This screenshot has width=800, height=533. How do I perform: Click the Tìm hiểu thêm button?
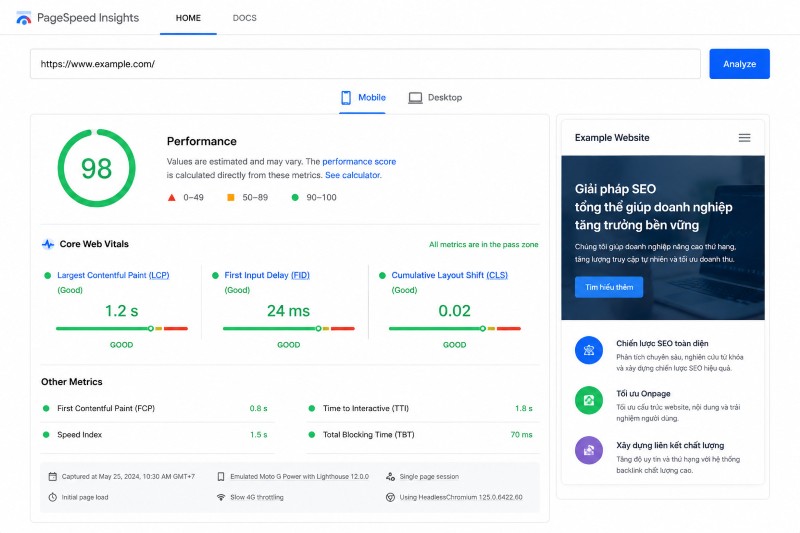(x=609, y=287)
